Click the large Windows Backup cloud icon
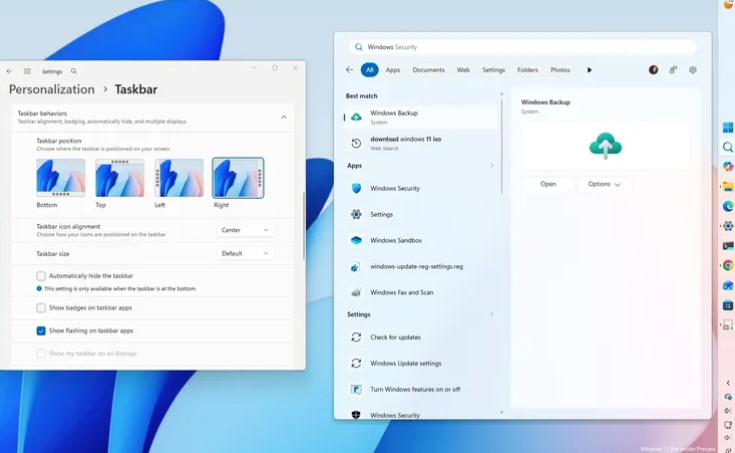Screen dimensions: 735x453 click(605, 145)
